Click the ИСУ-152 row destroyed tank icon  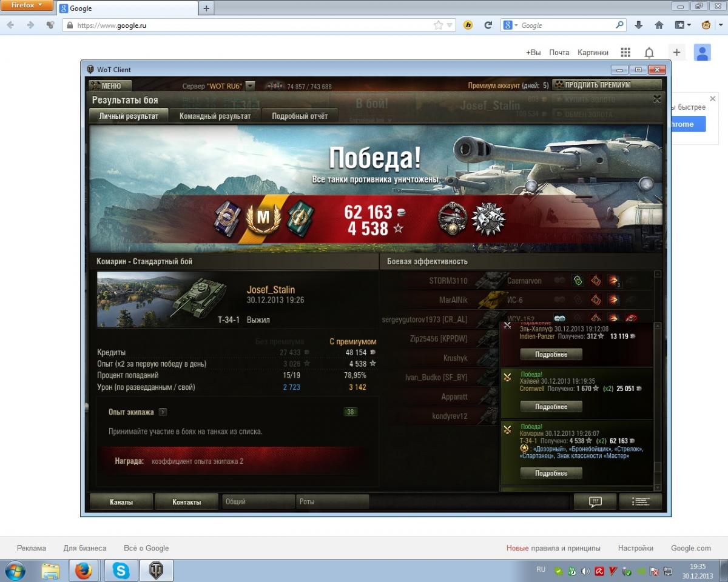coord(632,318)
